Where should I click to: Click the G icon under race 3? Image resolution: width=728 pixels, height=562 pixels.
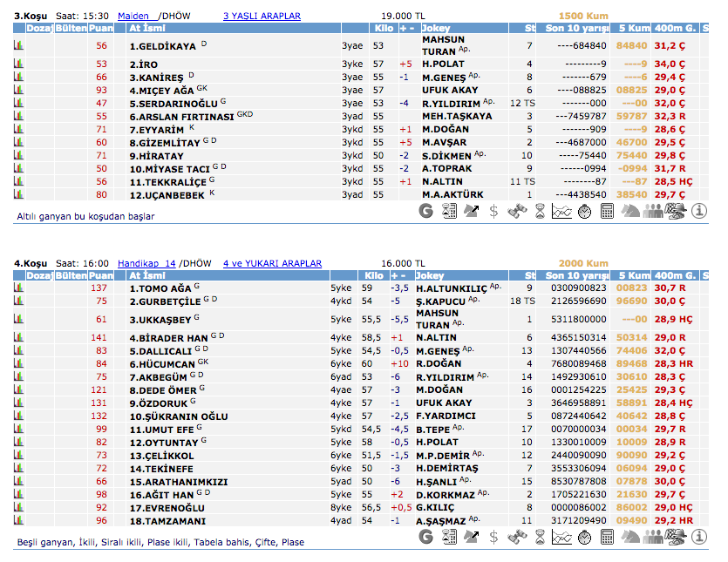point(426,211)
